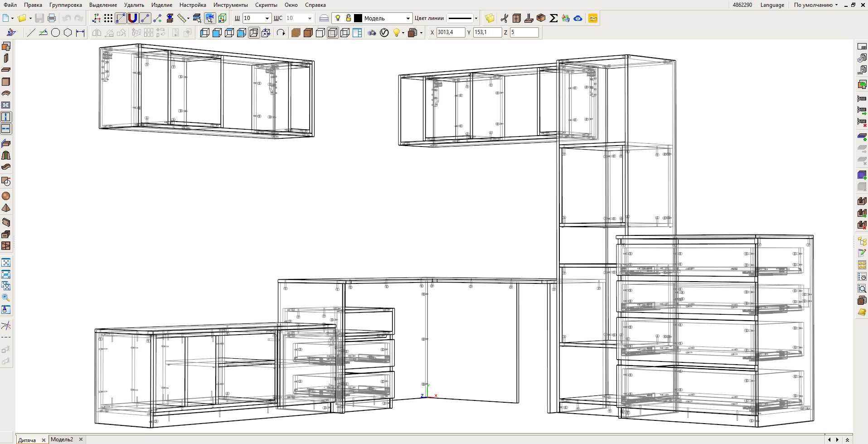This screenshot has width=868, height=444.
Task: Select the hexagon polygon tool
Action: [68, 32]
